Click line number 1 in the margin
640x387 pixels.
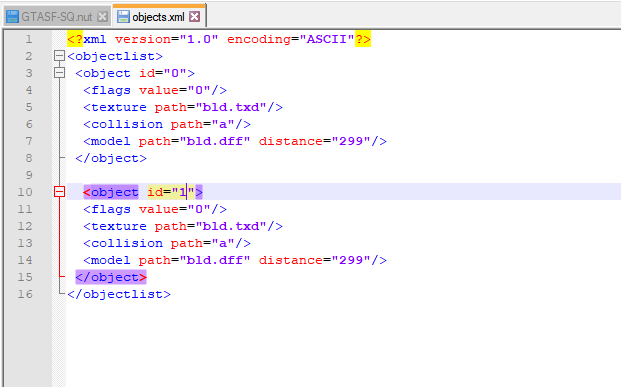click(x=29, y=39)
